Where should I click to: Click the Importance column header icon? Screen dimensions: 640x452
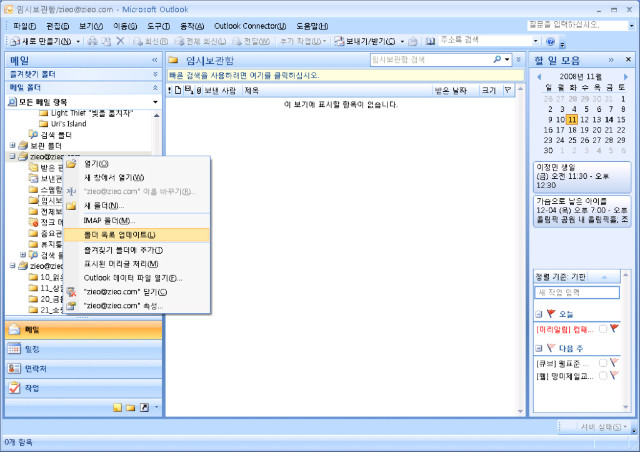tap(169, 90)
